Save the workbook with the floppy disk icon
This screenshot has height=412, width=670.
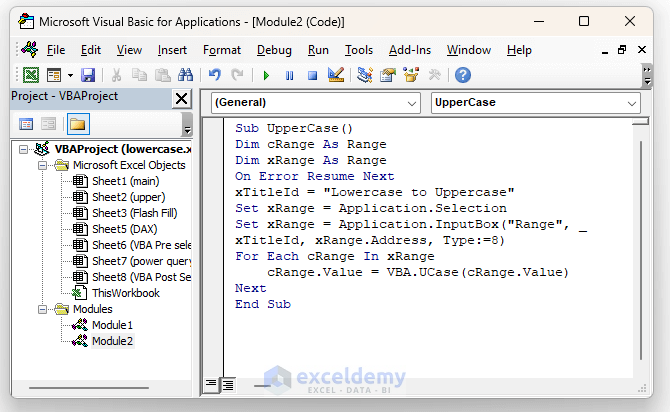[88, 76]
